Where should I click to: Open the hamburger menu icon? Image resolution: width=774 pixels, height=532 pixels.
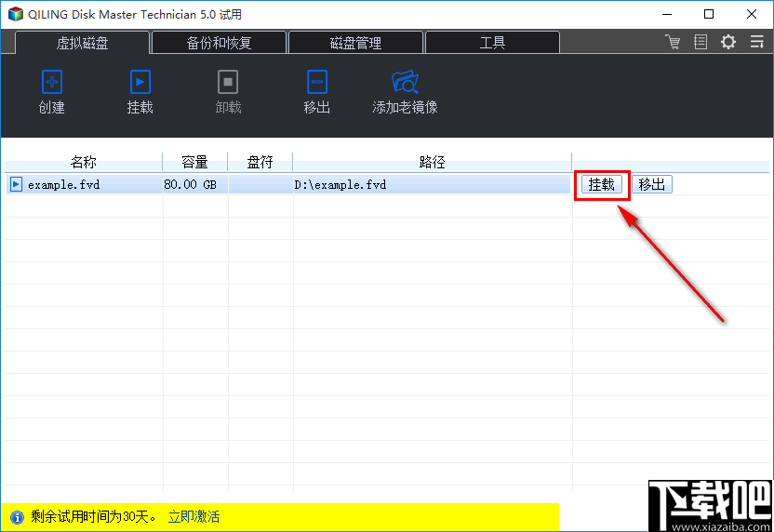click(756, 42)
